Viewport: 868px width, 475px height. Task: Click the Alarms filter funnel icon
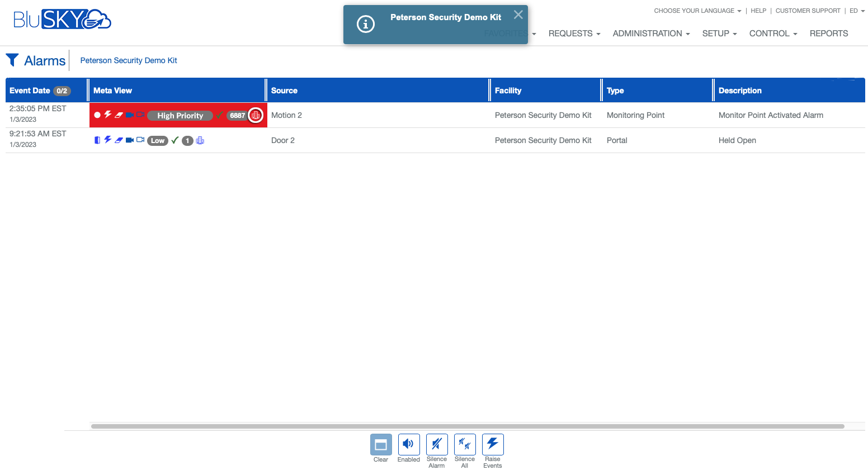pos(12,60)
